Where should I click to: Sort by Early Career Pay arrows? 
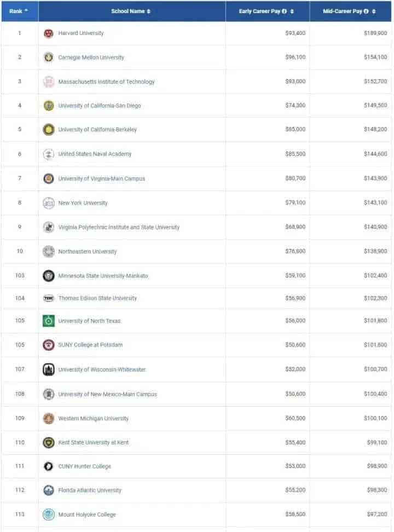(292, 11)
